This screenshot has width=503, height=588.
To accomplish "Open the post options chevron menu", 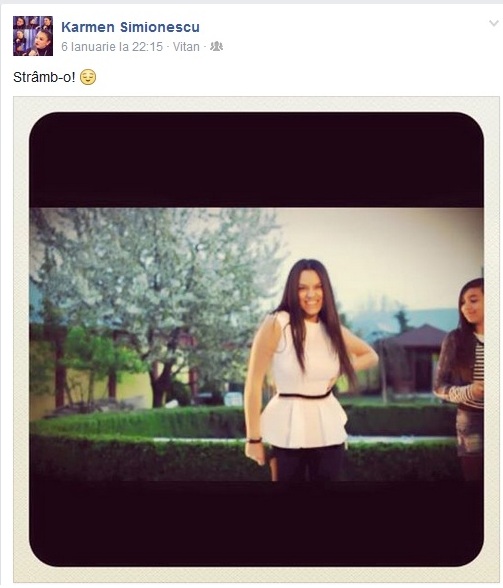I will pos(494,24).
